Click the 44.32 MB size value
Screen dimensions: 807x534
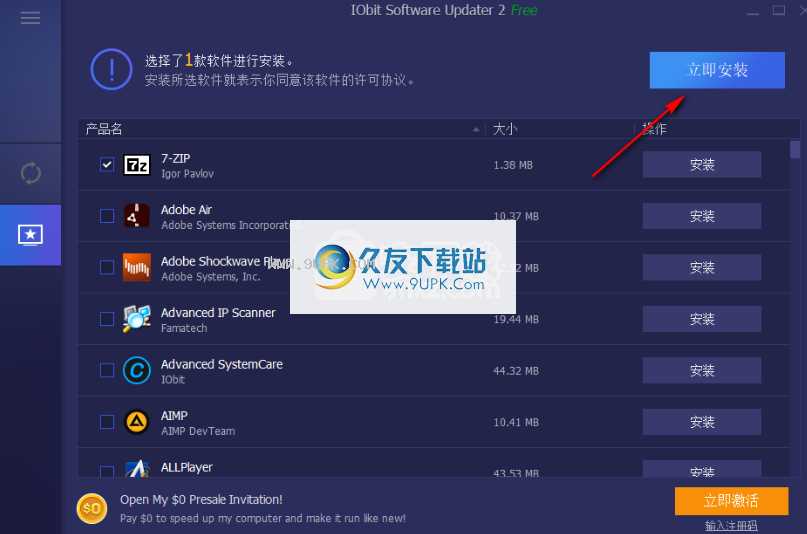click(x=516, y=371)
